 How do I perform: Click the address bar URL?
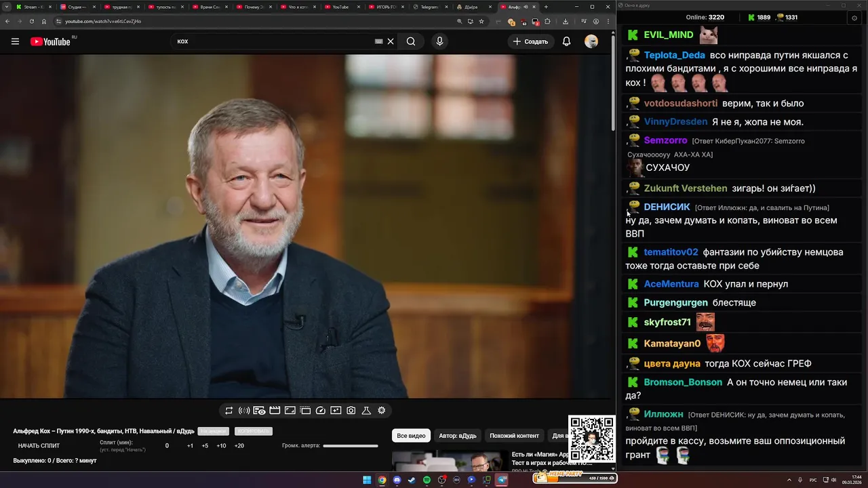(103, 21)
